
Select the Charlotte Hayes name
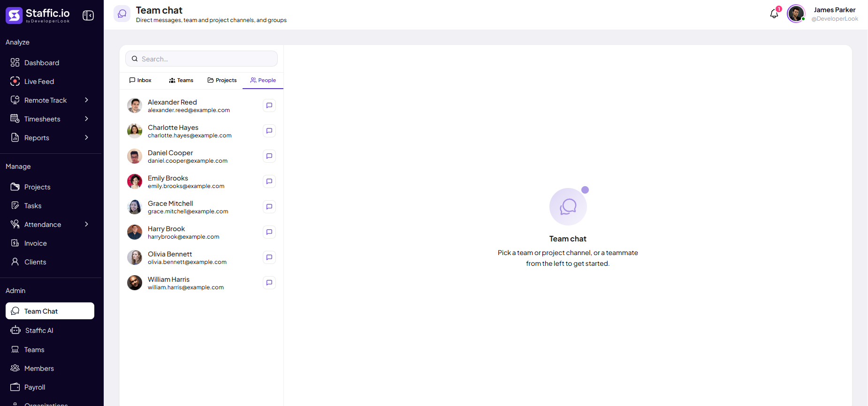point(173,128)
